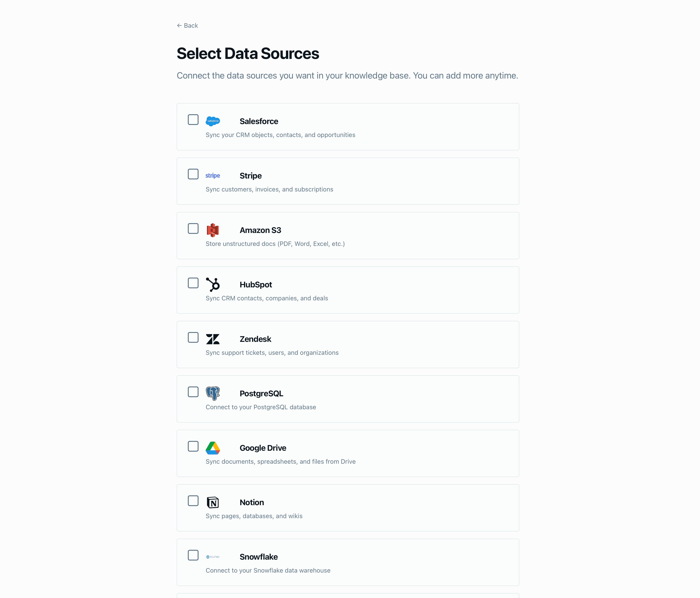
Task: Click the Zendesk logo
Action: (x=213, y=339)
